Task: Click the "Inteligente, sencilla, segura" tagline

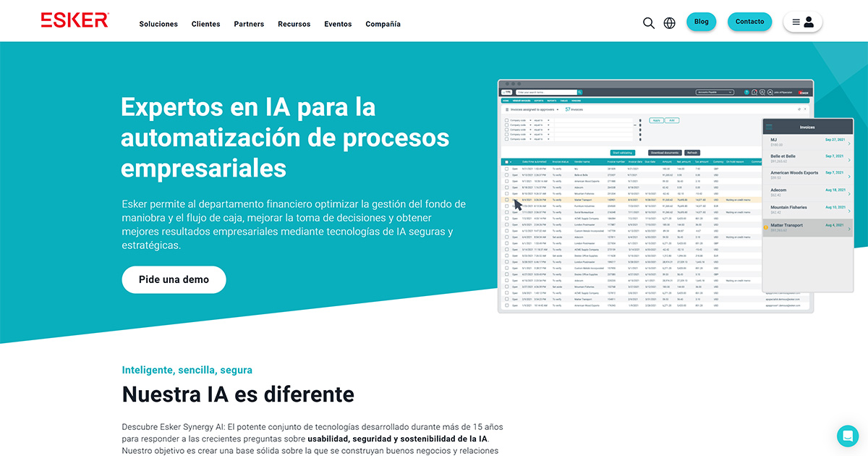Action: [x=187, y=370]
